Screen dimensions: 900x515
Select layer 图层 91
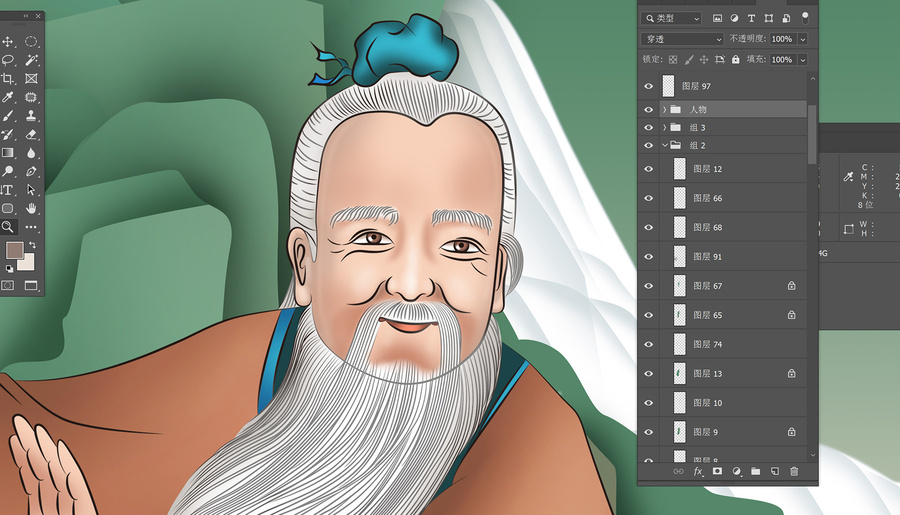tap(733, 257)
